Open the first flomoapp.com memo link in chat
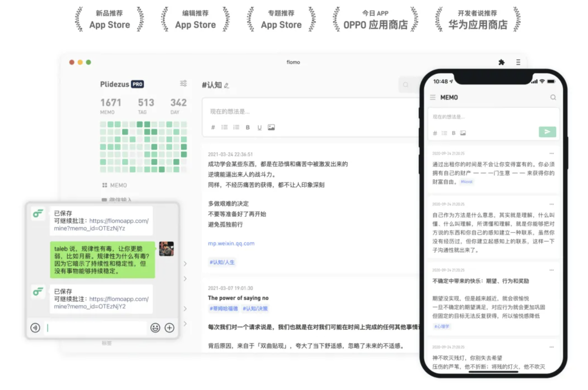588x390 pixels. 101,225
